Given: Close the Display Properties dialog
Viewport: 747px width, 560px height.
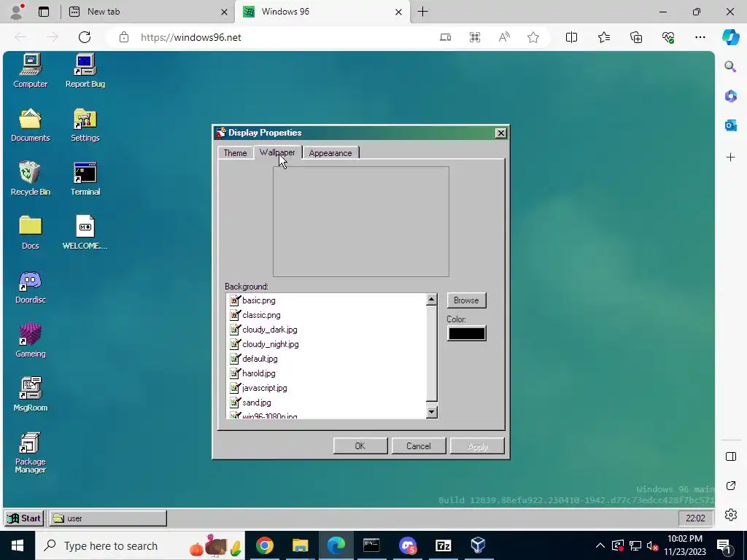Looking at the screenshot, I should click(500, 133).
